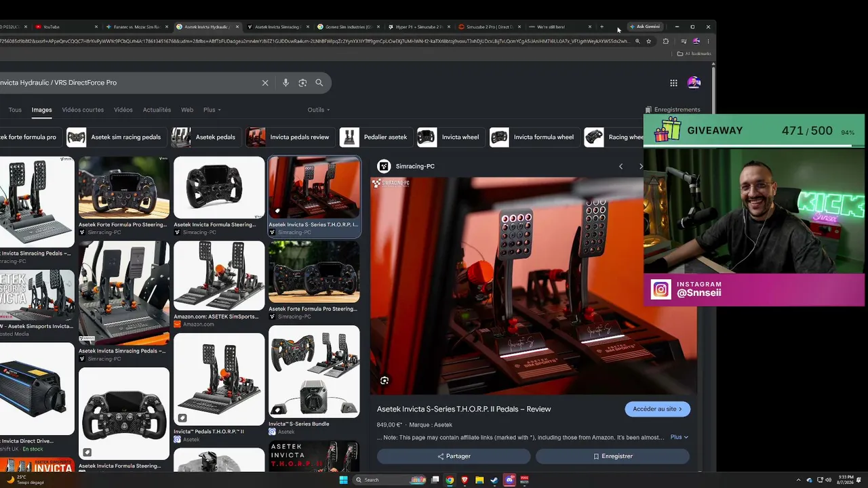Image resolution: width=868 pixels, height=488 pixels.
Task: Search inside the image with Lens icon
Action: click(384, 380)
